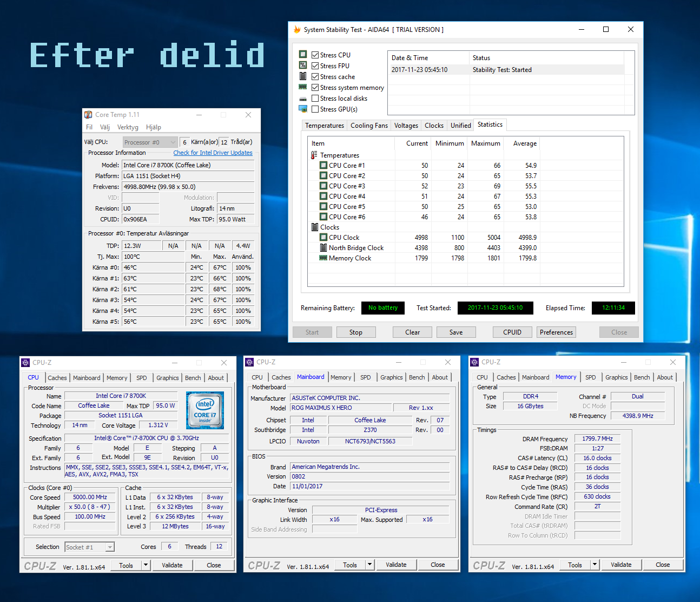Click the Stress FPU percent icon
The image size is (700, 602).
(303, 66)
